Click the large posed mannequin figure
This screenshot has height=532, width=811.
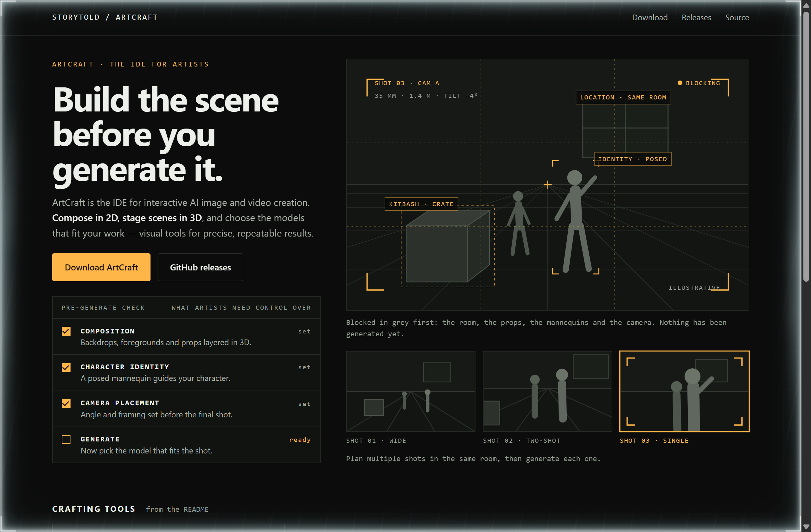[575, 221]
